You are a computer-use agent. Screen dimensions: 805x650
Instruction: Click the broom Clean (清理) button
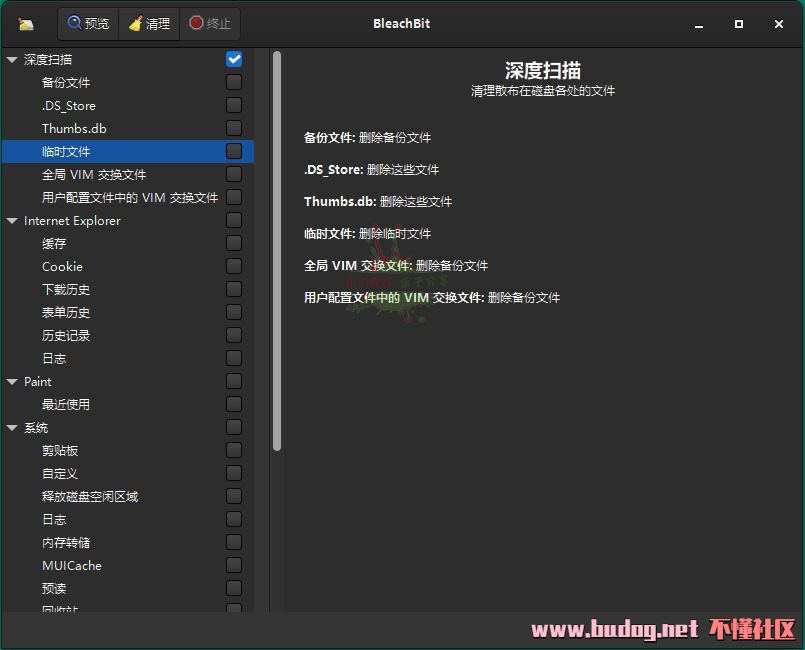pyautogui.click(x=148, y=24)
